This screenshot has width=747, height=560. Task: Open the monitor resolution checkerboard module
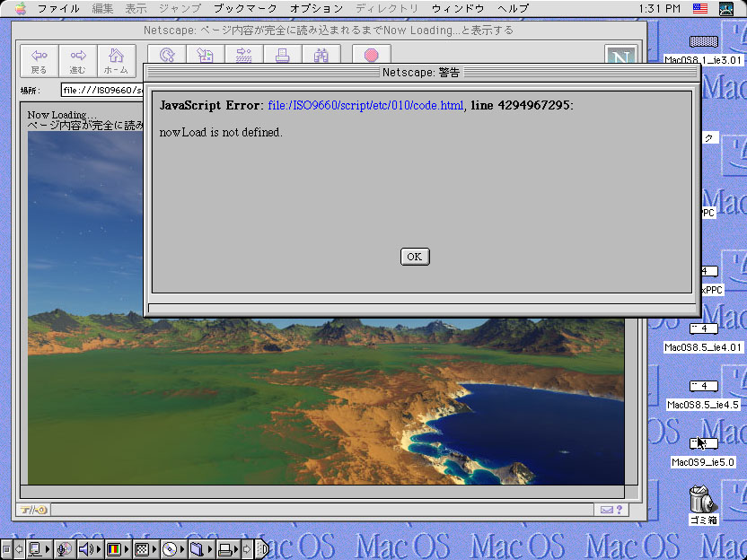tap(145, 549)
